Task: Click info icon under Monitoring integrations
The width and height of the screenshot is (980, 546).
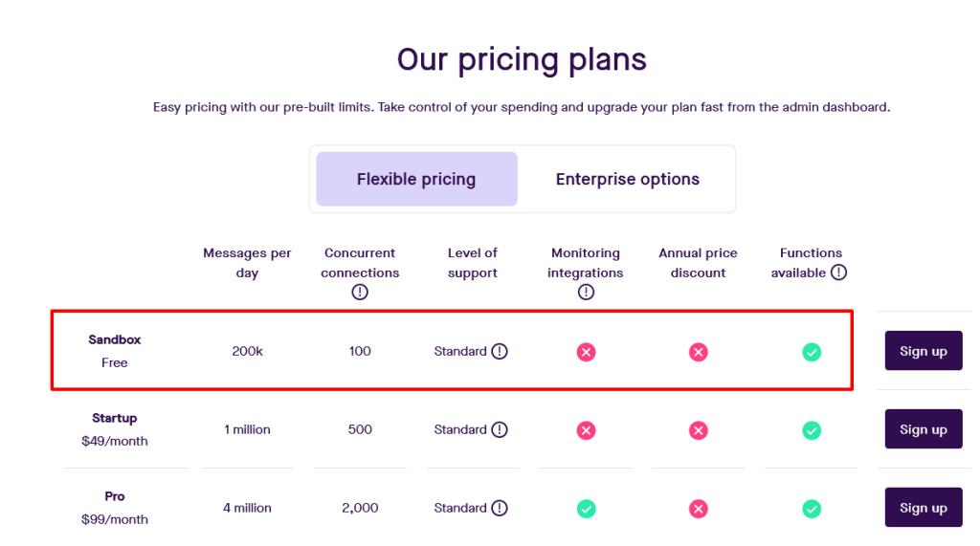Action: pos(586,293)
